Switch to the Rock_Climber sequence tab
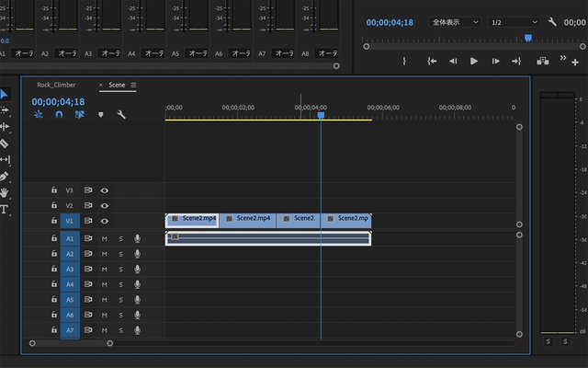Image resolution: width=588 pixels, height=368 pixels. point(56,85)
